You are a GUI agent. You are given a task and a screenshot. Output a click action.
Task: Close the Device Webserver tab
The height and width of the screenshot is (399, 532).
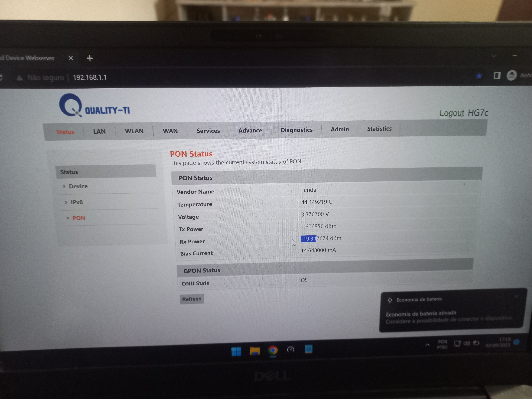(71, 58)
